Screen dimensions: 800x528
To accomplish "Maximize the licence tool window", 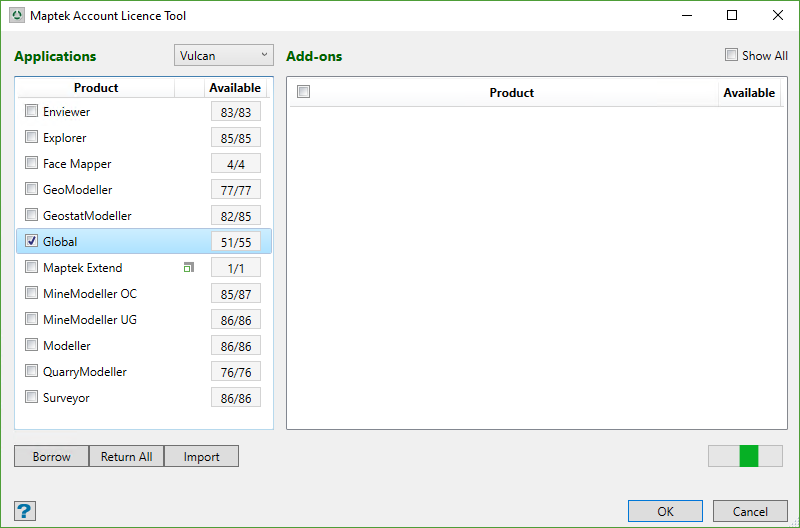I will (732, 15).
